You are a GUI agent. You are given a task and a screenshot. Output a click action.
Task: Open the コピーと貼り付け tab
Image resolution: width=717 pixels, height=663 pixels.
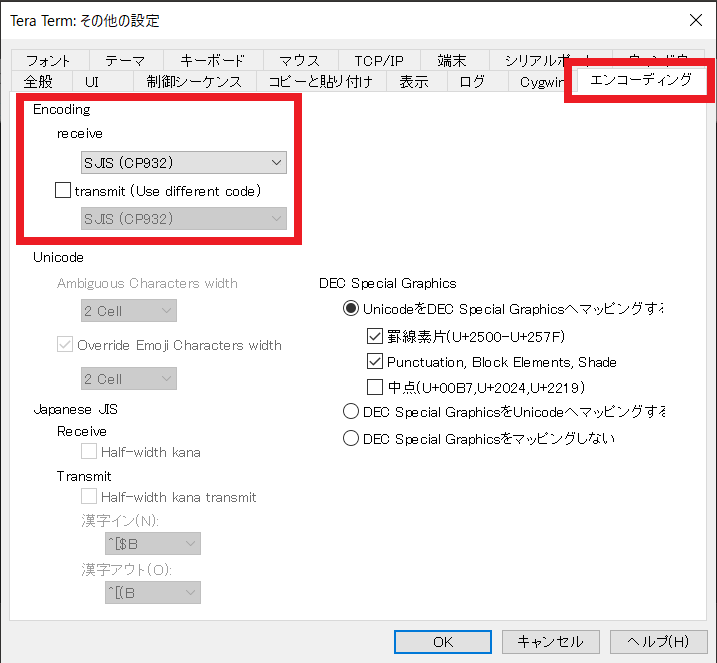pyautogui.click(x=320, y=82)
